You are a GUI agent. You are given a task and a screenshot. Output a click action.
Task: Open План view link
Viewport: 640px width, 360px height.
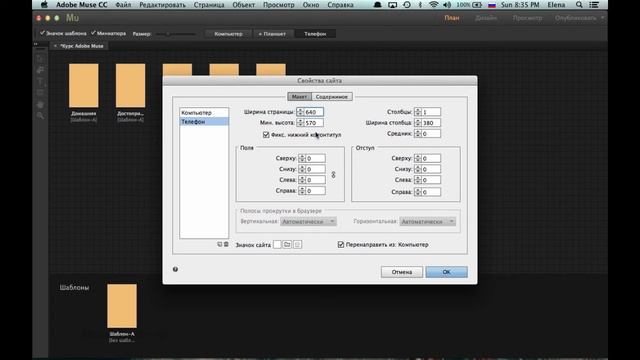(x=452, y=18)
